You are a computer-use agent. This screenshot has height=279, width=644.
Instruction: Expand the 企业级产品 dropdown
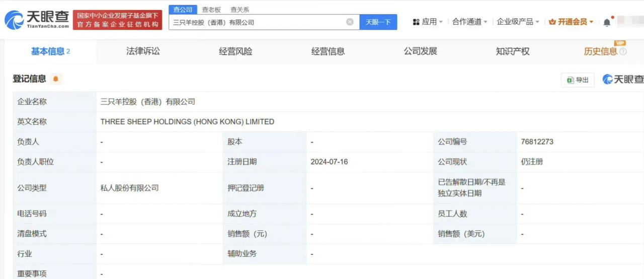pyautogui.click(x=518, y=22)
